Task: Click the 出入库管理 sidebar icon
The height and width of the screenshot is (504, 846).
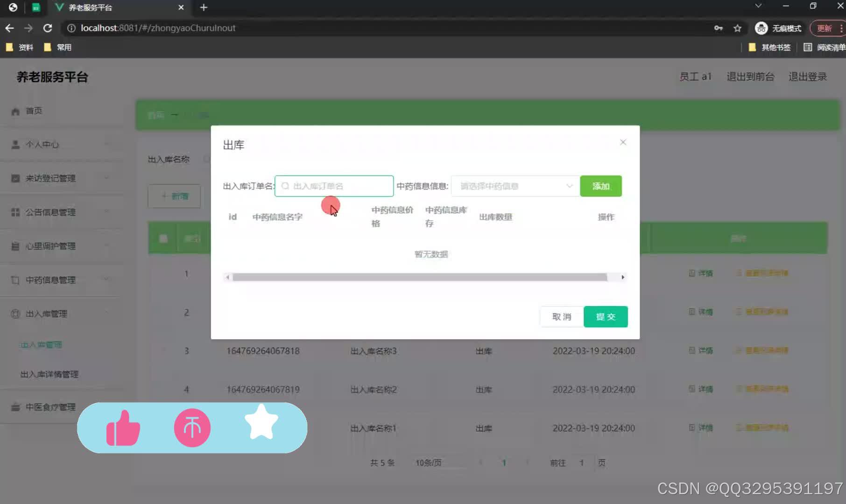Action: (x=15, y=314)
